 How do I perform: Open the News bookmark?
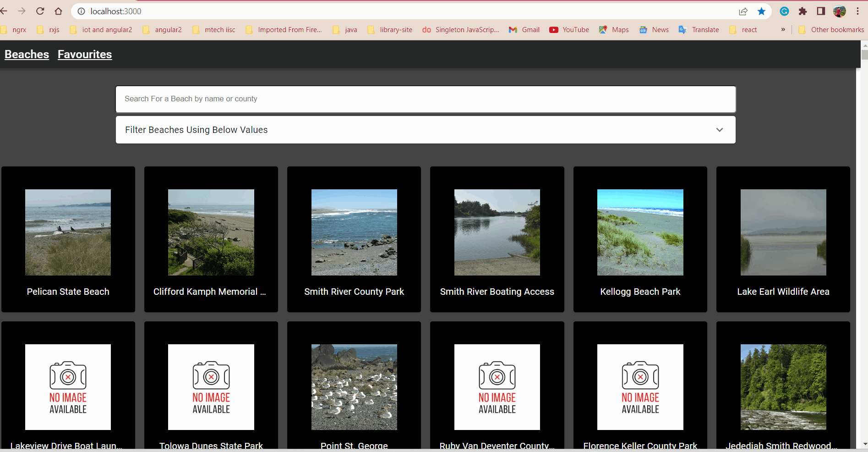pos(654,30)
